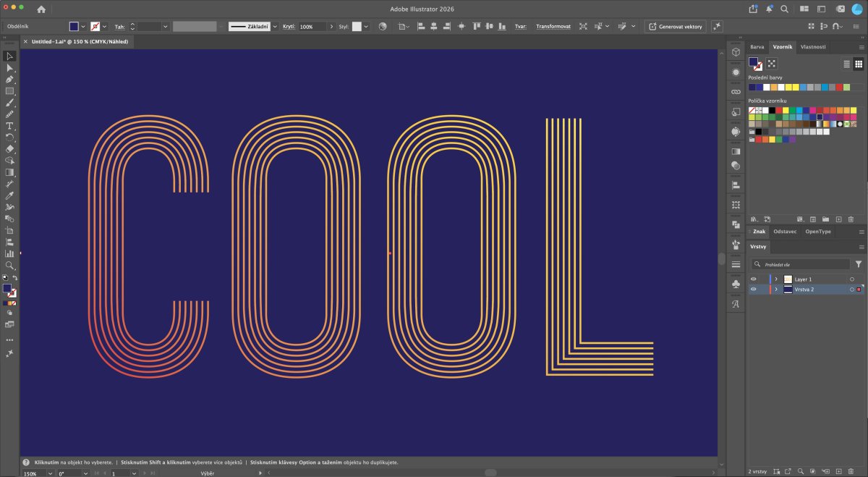Select the Zoom tool magnifier
Image resolution: width=868 pixels, height=477 pixels.
click(10, 266)
